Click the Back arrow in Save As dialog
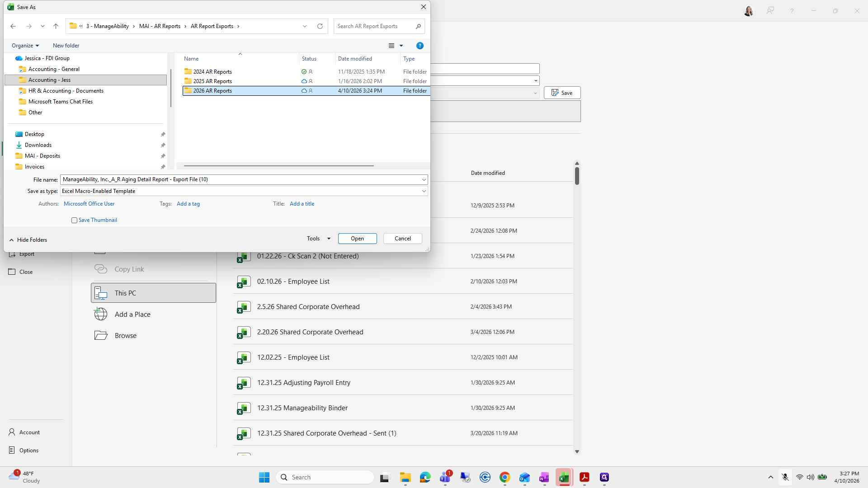The height and width of the screenshot is (488, 868). tap(13, 26)
